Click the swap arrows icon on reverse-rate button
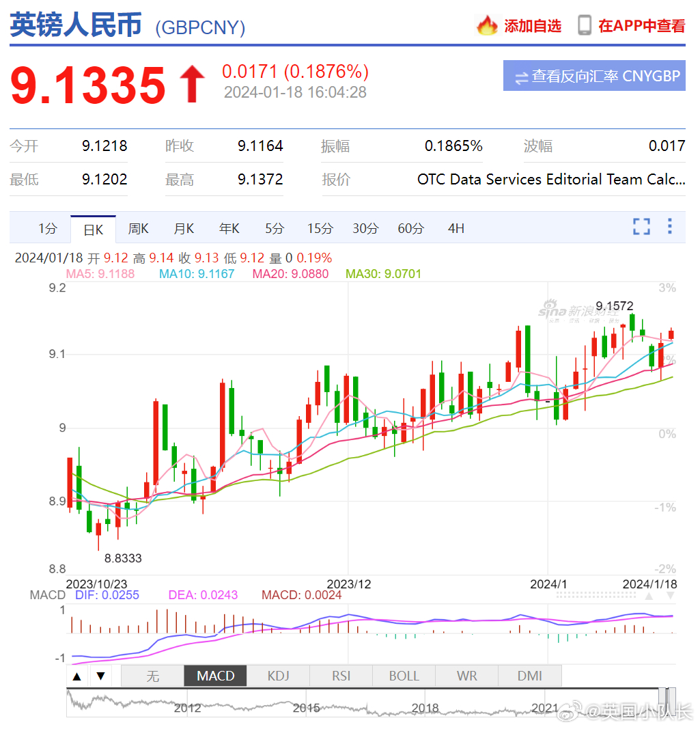Screen dimensions: 700x729 pyautogui.click(x=521, y=77)
